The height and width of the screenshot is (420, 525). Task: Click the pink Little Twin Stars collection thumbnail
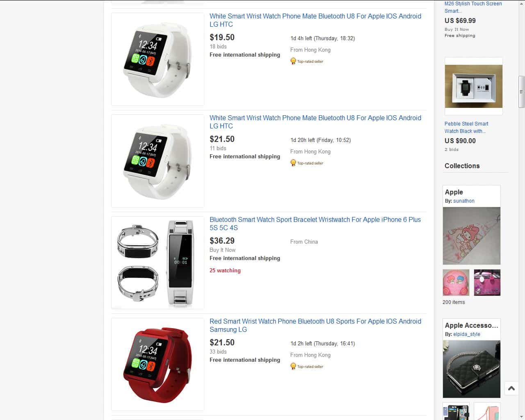456,283
